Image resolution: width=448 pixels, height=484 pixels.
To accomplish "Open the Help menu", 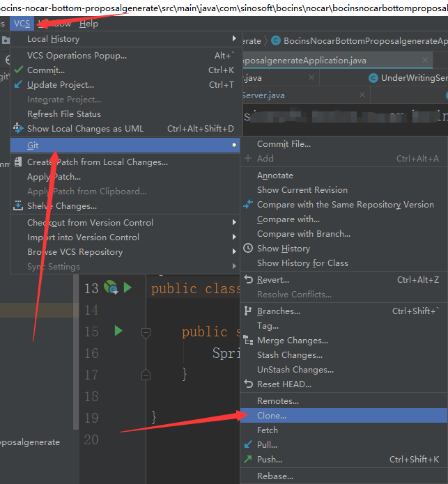I will [88, 24].
